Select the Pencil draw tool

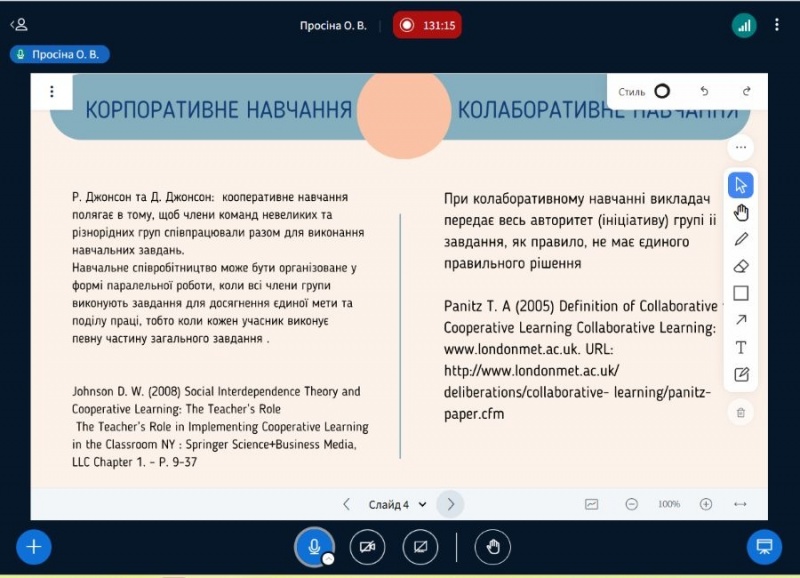pos(741,239)
